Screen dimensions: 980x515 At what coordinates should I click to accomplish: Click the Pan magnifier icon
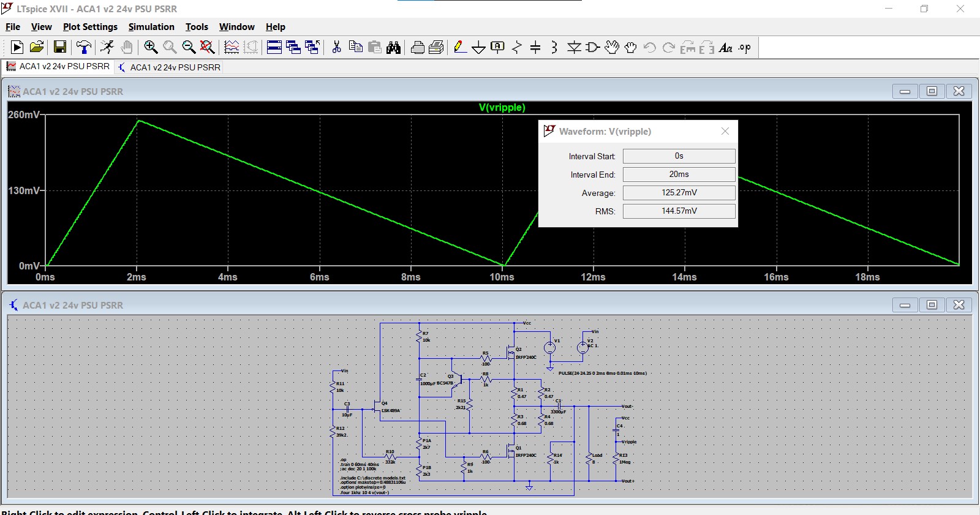pos(170,47)
